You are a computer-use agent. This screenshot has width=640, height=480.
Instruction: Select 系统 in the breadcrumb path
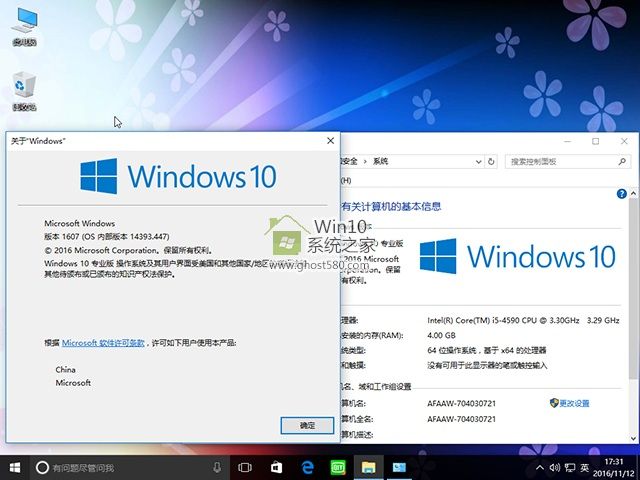coord(381,161)
